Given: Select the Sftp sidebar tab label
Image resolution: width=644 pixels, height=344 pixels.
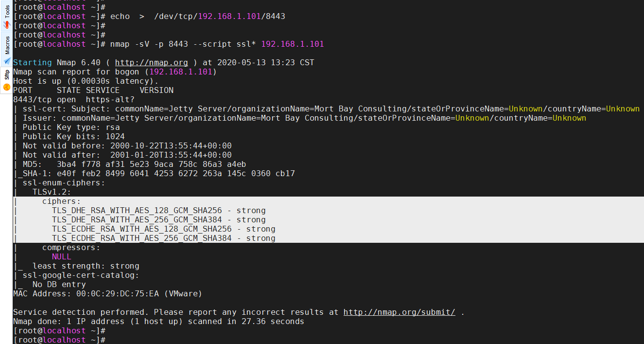Looking at the screenshot, I should click(x=7, y=75).
